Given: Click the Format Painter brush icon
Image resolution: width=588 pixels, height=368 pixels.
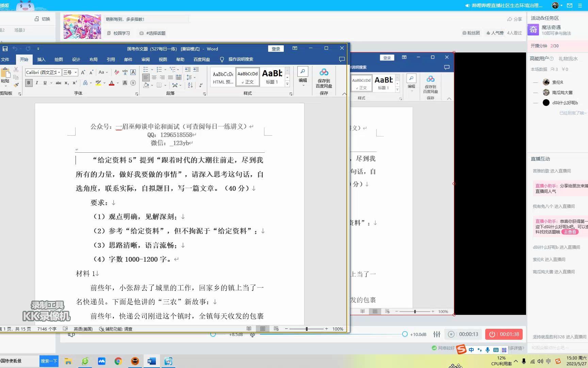Looking at the screenshot, I should click(x=16, y=85).
